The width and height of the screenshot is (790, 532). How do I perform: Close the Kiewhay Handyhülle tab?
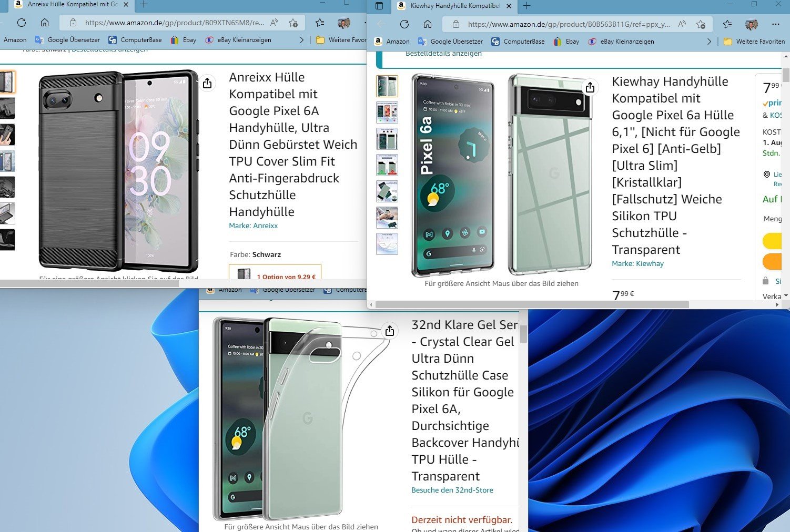[509, 6]
